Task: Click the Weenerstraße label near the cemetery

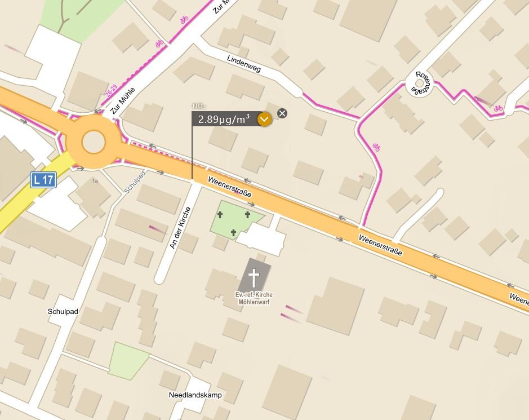Action: [x=230, y=187]
